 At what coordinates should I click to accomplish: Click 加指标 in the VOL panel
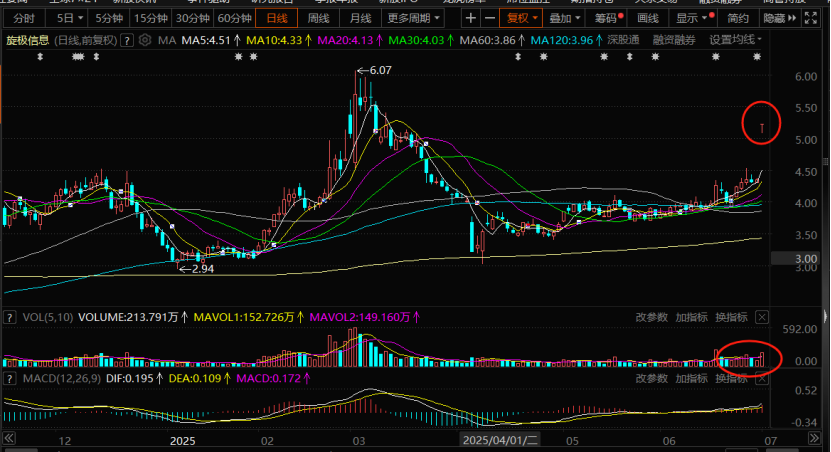[x=691, y=317]
